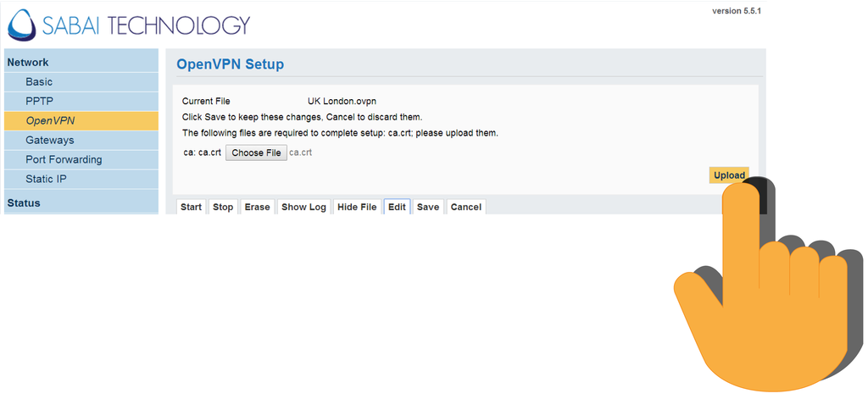868x399 pixels.
Task: Click the version 5.5.1 text
Action: click(x=737, y=10)
